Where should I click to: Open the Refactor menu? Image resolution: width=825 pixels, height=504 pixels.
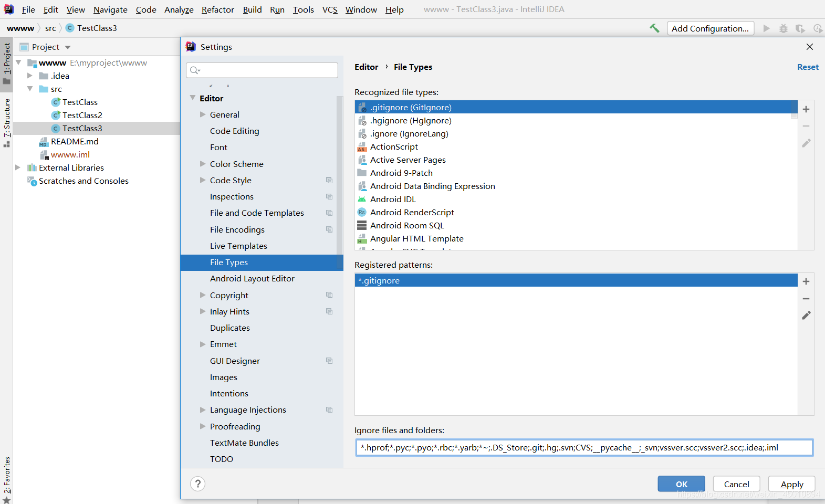(218, 9)
